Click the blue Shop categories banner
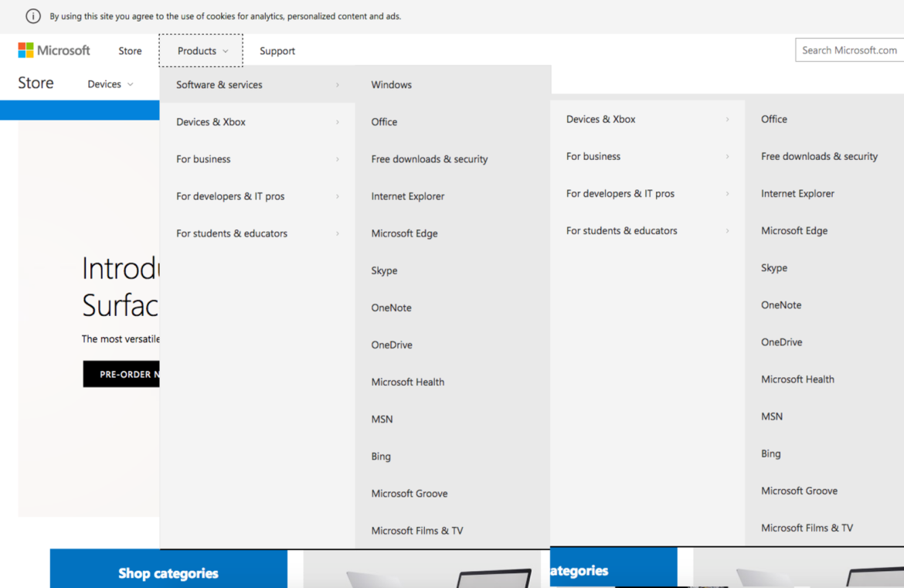Viewport: 904px width, 588px height. click(168, 573)
